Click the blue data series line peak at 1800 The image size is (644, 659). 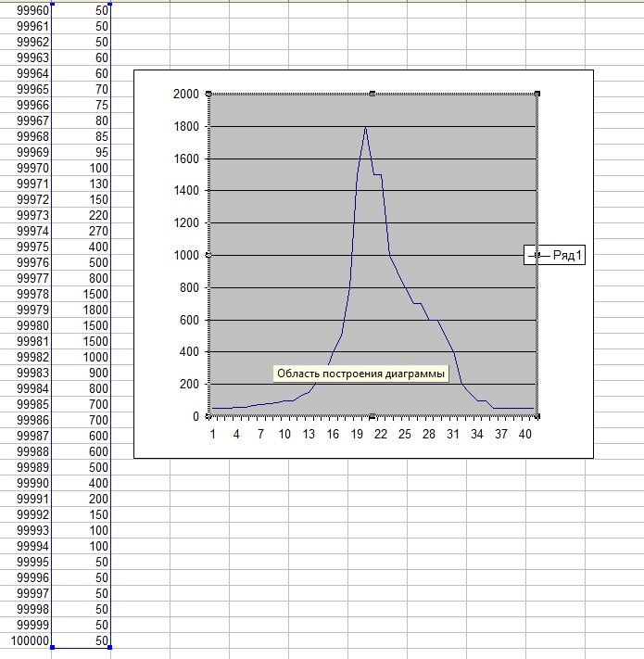(365, 127)
